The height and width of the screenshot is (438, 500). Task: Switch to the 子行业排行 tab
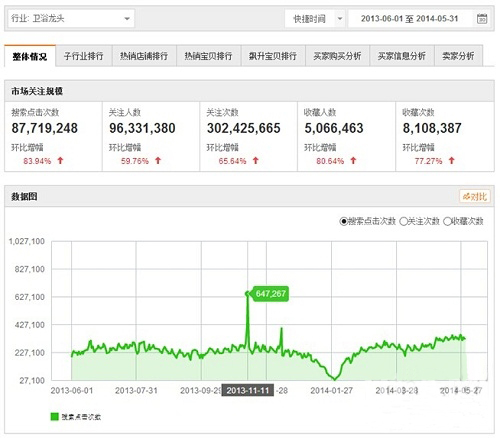point(84,56)
